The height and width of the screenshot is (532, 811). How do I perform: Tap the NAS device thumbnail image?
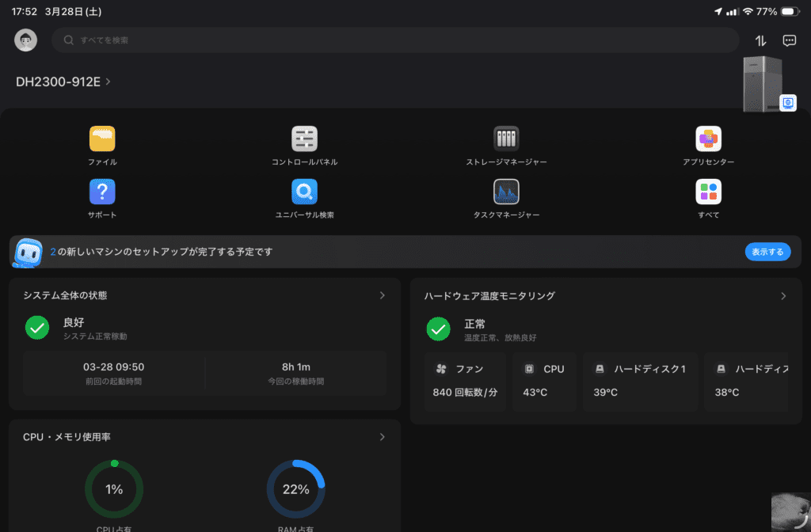click(x=763, y=84)
